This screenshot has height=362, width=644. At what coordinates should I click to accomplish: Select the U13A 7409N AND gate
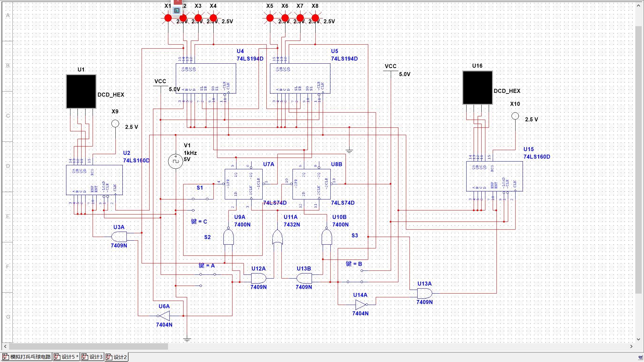click(x=424, y=294)
